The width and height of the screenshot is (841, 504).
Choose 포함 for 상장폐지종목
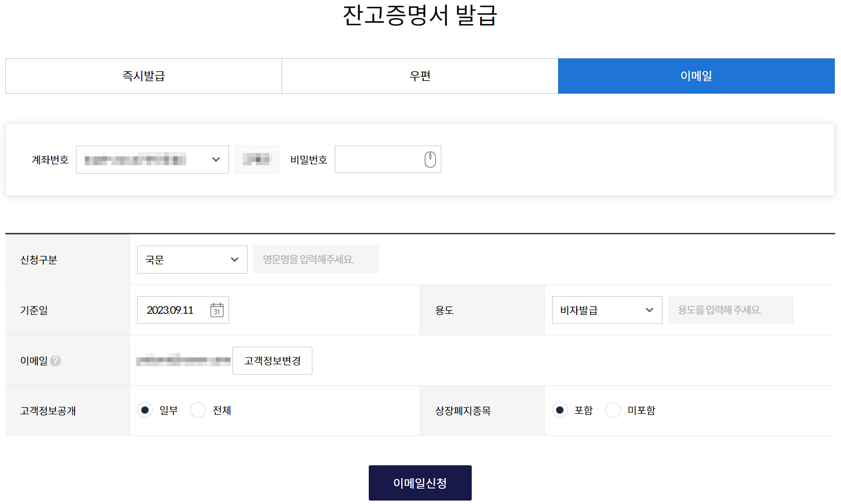560,410
